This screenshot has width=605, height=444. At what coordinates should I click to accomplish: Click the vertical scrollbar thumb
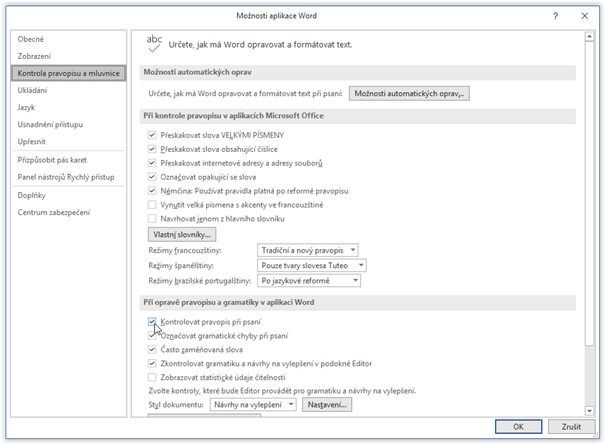tap(589, 194)
